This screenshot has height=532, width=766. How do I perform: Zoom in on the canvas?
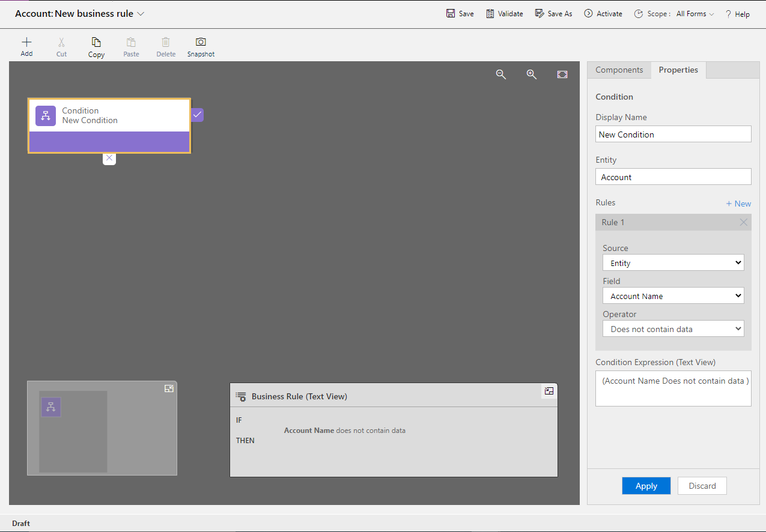tap(531, 74)
